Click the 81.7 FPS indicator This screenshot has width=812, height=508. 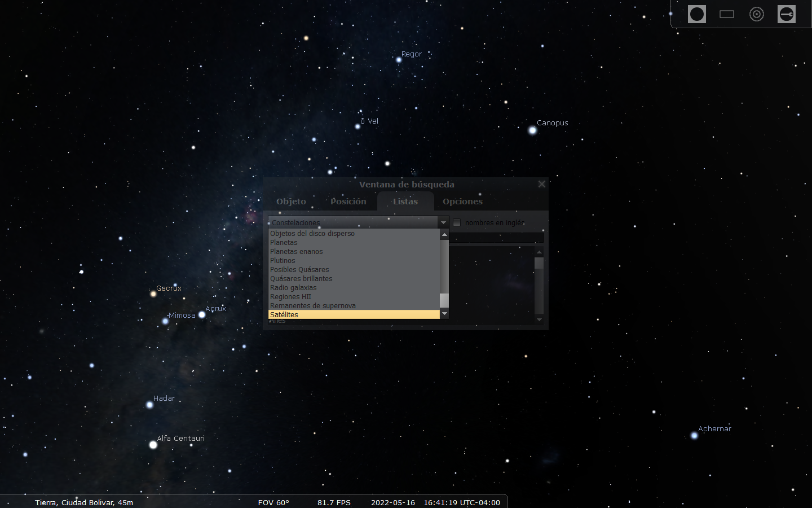coord(334,502)
